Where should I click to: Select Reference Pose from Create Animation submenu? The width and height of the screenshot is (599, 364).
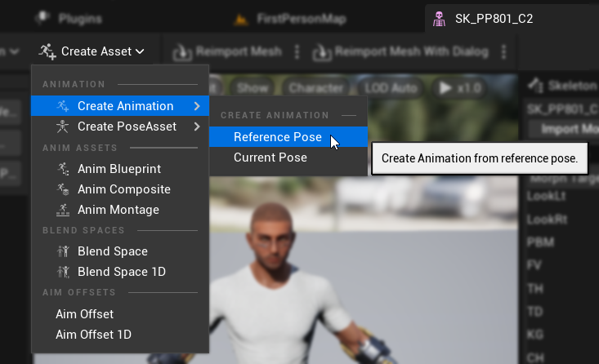point(277,137)
